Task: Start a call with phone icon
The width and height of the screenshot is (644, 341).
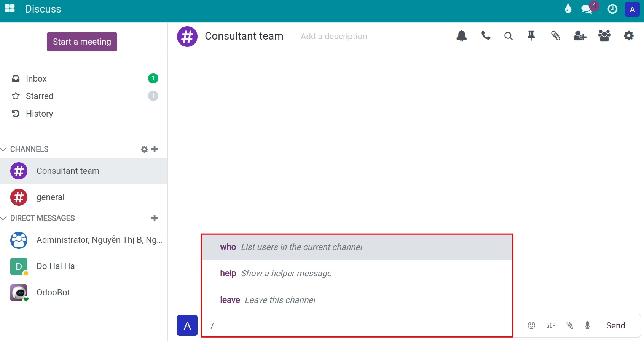Action: [486, 36]
